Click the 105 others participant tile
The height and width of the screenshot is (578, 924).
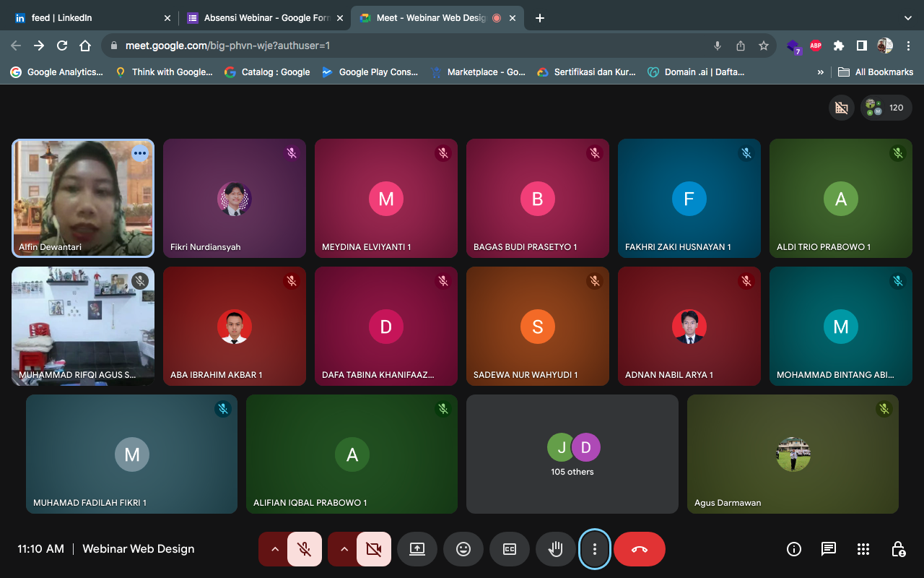tap(572, 454)
